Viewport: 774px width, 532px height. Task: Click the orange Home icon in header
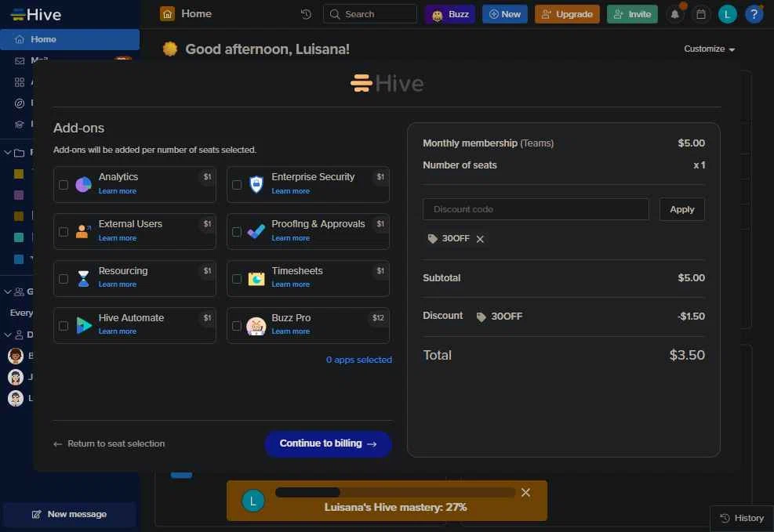point(167,14)
